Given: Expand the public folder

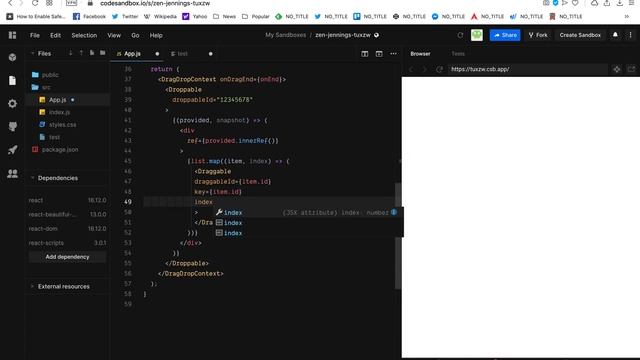Looking at the screenshot, I should coord(50,75).
